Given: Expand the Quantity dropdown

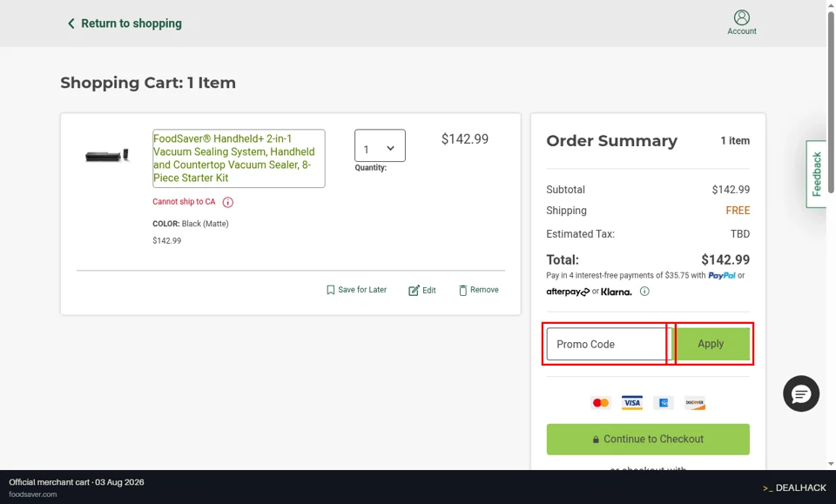Looking at the screenshot, I should [x=380, y=145].
